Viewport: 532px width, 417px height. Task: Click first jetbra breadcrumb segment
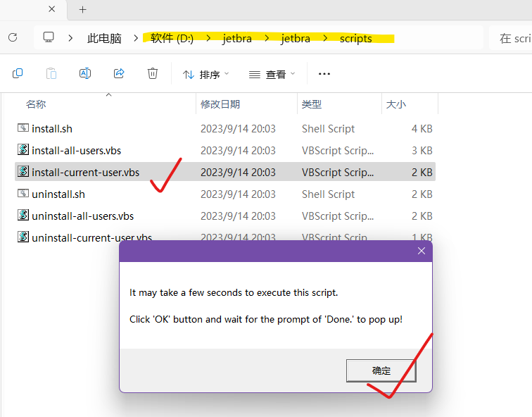(237, 38)
